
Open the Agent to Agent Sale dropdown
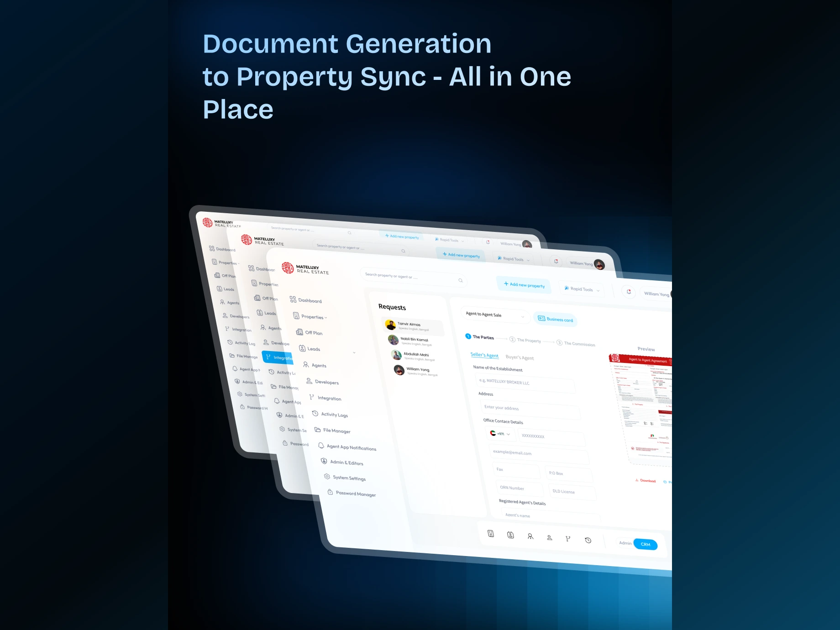(x=495, y=315)
